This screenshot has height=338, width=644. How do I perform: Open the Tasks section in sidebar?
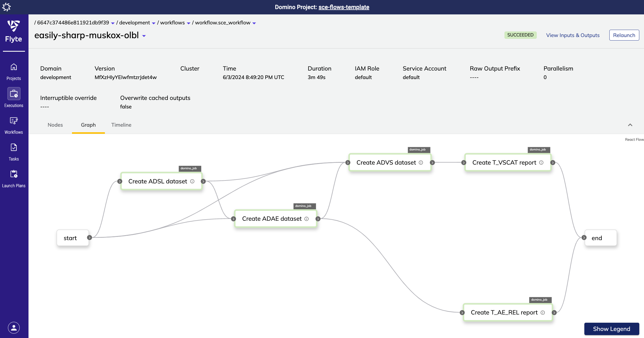(14, 152)
